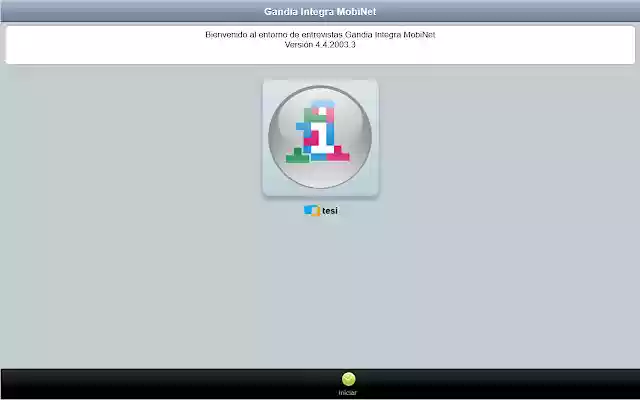
Task: Click the Iniciar label in bottom bar
Action: tap(347, 393)
